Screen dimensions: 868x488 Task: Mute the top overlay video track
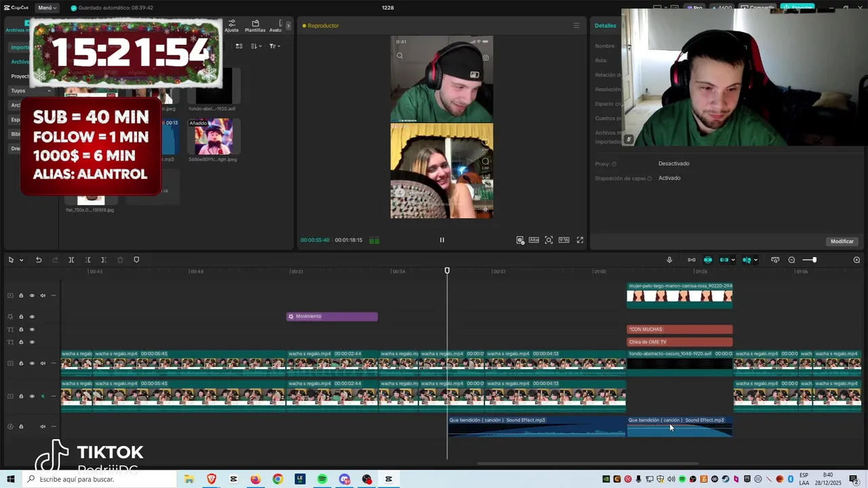(43, 296)
